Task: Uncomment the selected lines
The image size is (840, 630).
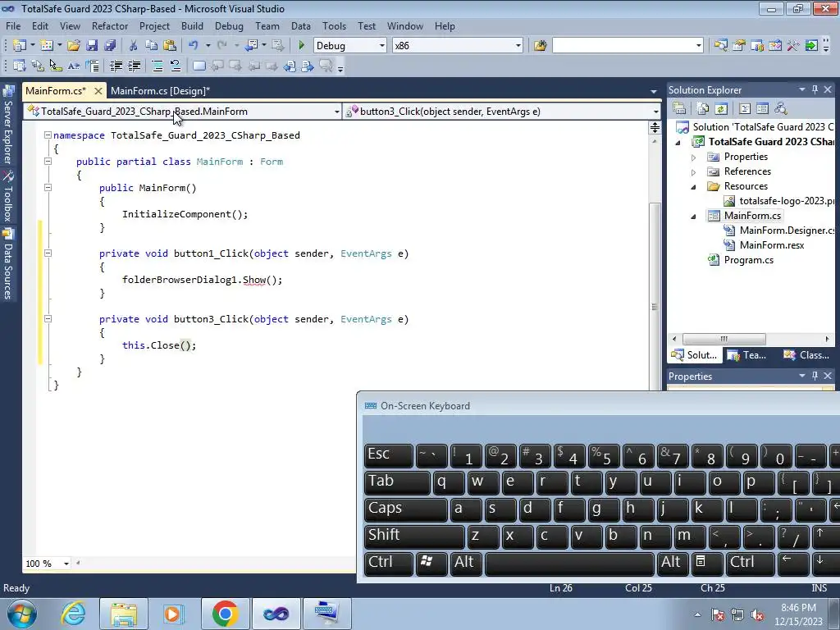Action: (176, 66)
